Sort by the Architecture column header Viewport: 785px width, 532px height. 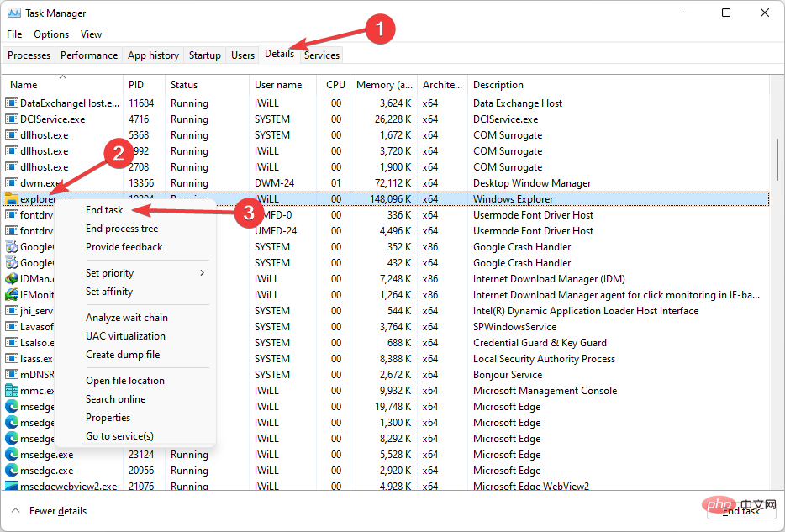[x=443, y=85]
